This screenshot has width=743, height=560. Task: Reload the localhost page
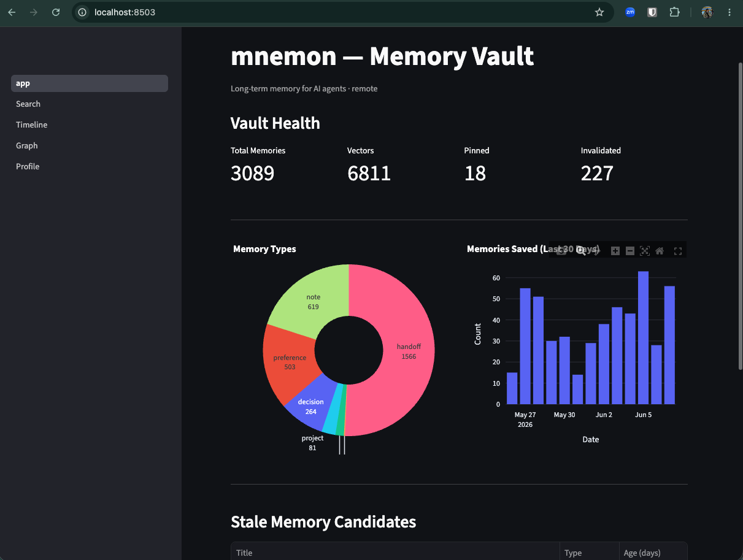click(x=56, y=12)
